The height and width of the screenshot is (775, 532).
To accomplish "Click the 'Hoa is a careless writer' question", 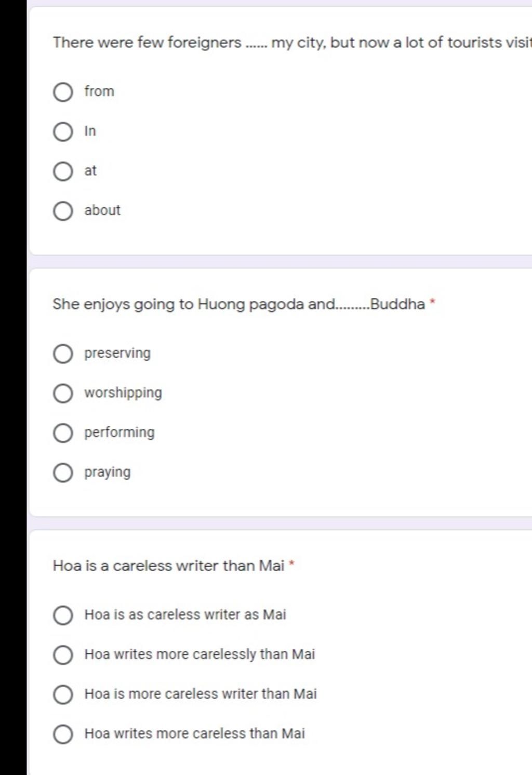I will 168,566.
